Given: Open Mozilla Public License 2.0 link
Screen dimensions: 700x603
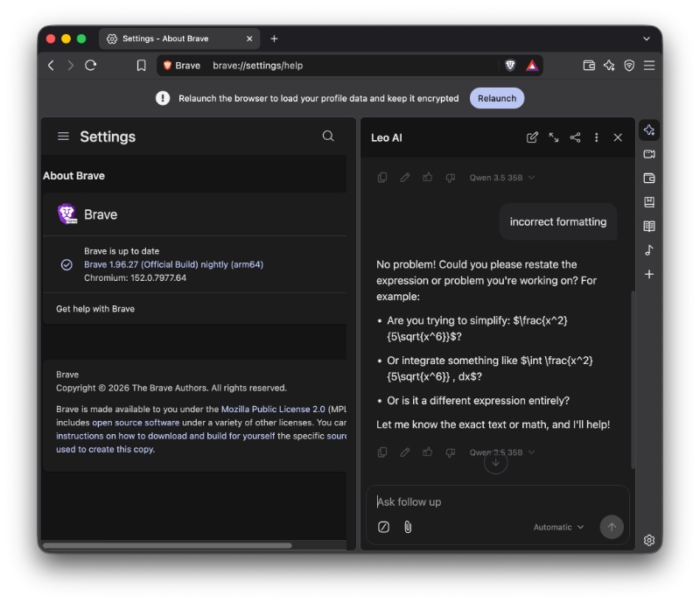Looking at the screenshot, I should [x=273, y=409].
